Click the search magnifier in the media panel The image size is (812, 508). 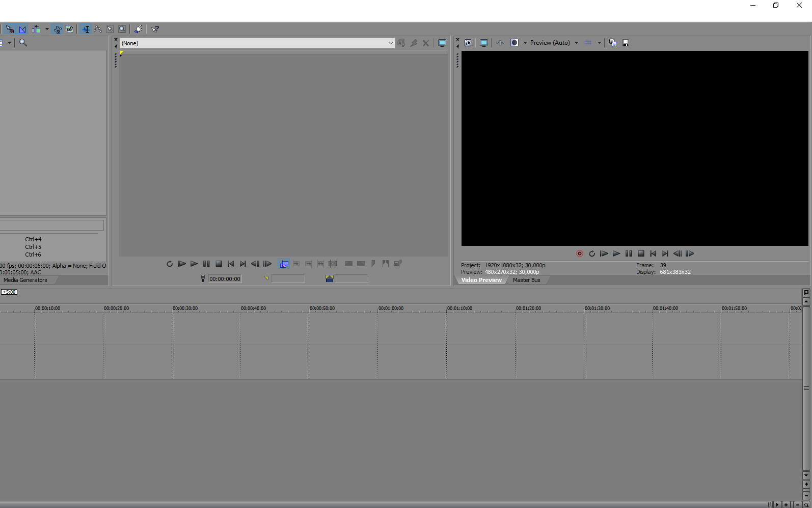pos(23,43)
